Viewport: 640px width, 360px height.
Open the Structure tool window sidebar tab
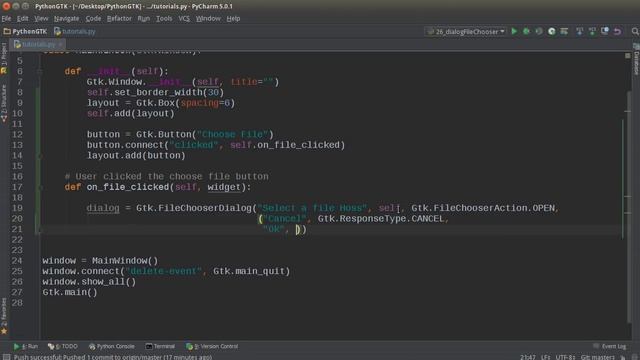tap(4, 103)
